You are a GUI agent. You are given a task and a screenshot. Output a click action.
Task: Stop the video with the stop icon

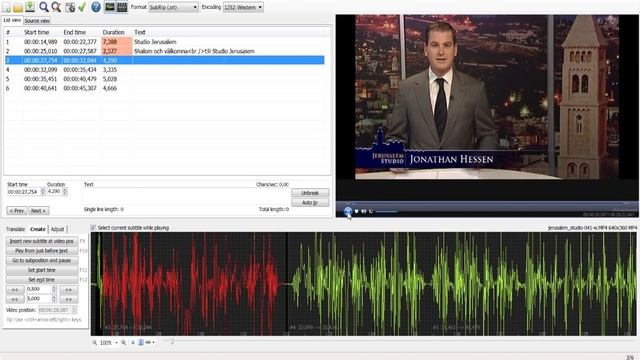point(356,211)
